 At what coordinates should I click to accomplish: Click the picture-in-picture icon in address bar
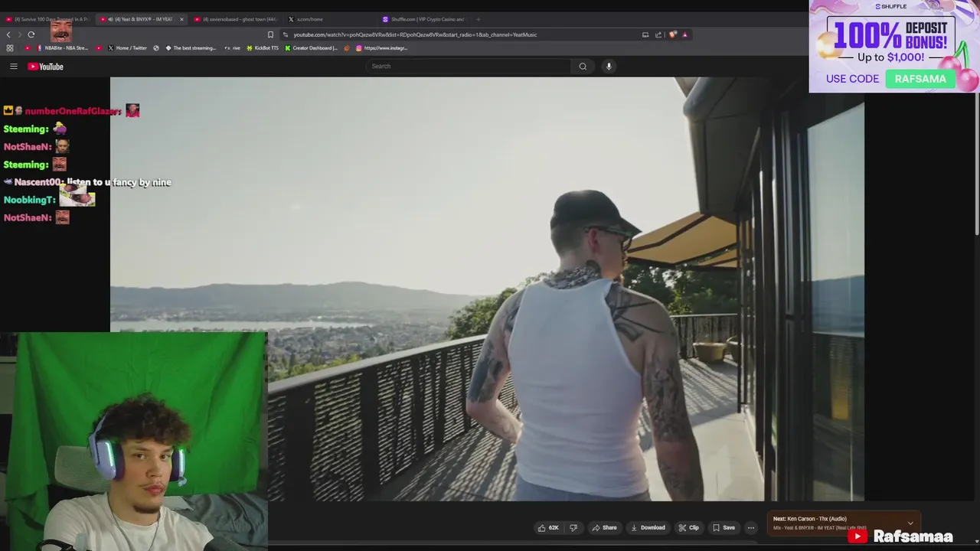[x=645, y=34]
